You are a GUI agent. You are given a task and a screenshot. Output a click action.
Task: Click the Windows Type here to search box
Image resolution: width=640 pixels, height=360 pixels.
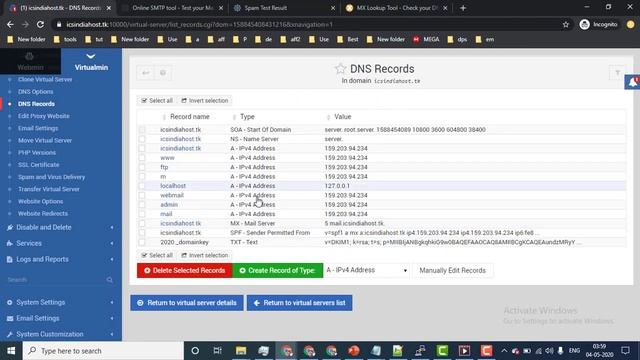click(103, 351)
